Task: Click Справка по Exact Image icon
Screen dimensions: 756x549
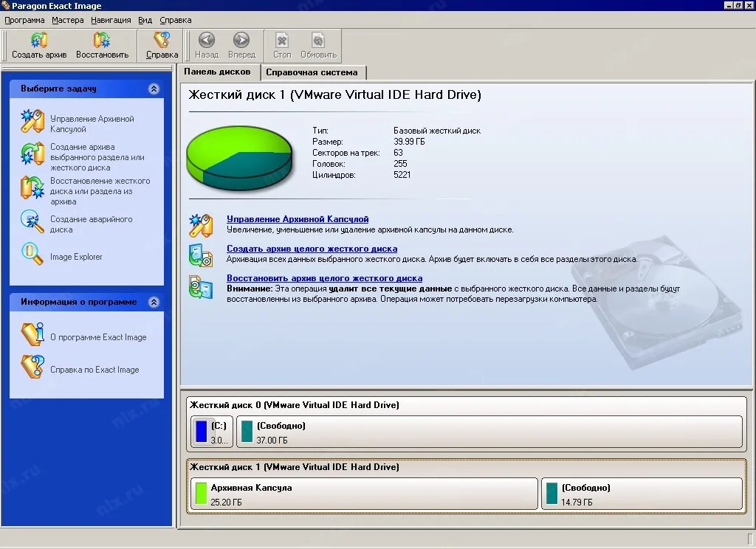Action: [x=32, y=367]
